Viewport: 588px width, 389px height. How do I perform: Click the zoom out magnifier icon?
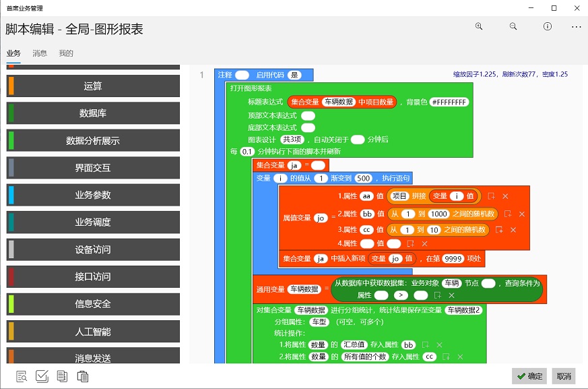[x=513, y=27]
